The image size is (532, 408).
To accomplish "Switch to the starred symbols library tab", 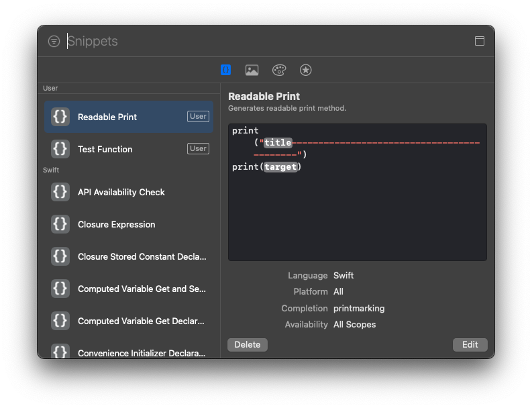I will click(x=306, y=70).
